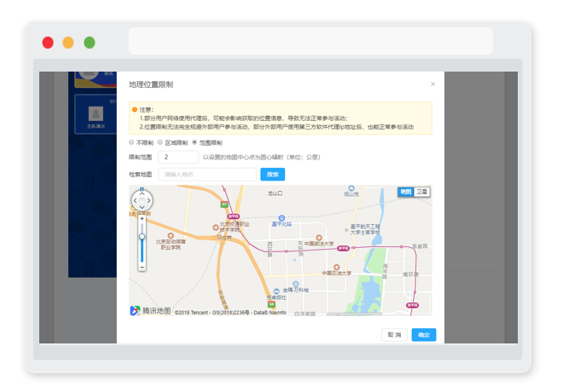Image resolution: width=563 pixels, height=392 pixels.
Task: Switch map to 地图 view
Action: (x=406, y=192)
